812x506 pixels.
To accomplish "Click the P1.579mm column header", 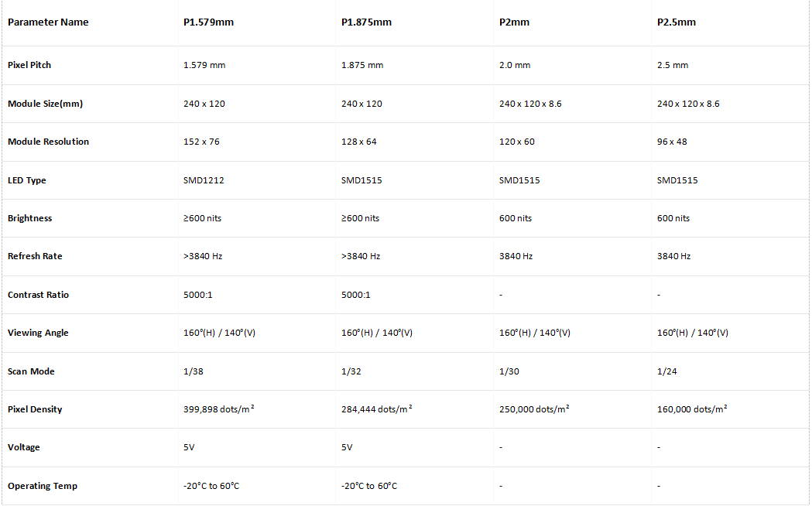I will [x=208, y=22].
